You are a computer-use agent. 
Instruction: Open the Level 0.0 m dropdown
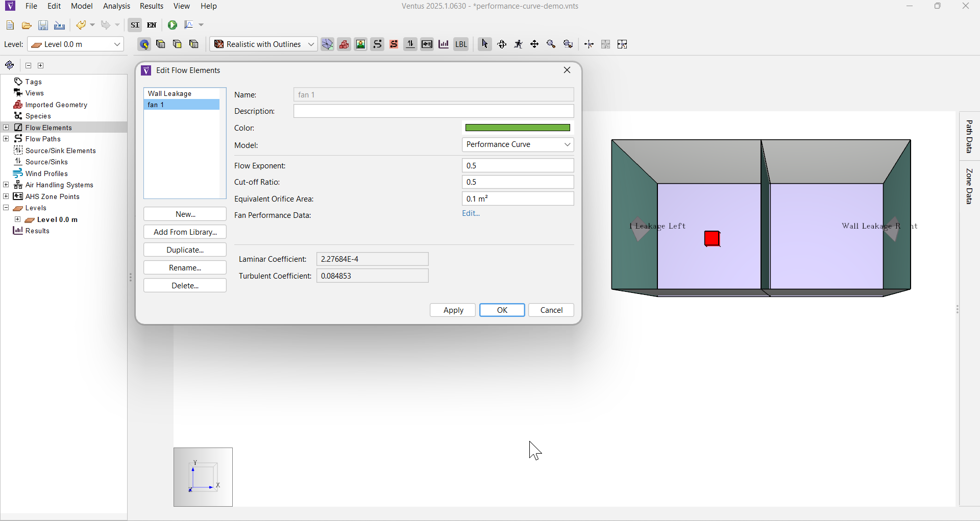[x=76, y=44]
